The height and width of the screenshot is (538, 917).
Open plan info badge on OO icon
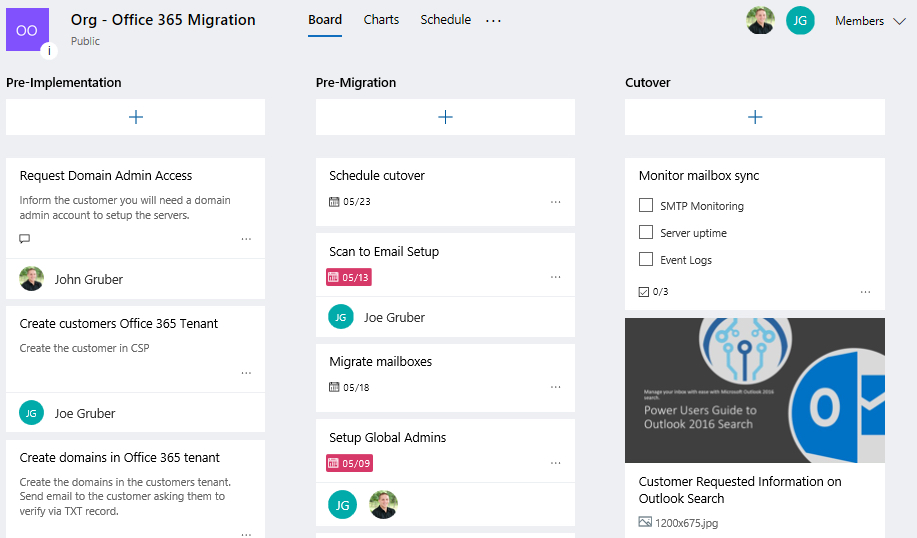point(49,51)
